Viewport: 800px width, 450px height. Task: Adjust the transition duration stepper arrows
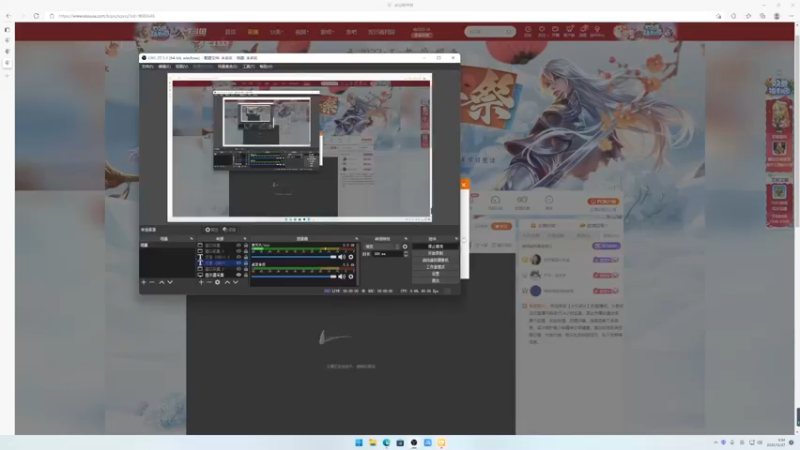coord(406,254)
